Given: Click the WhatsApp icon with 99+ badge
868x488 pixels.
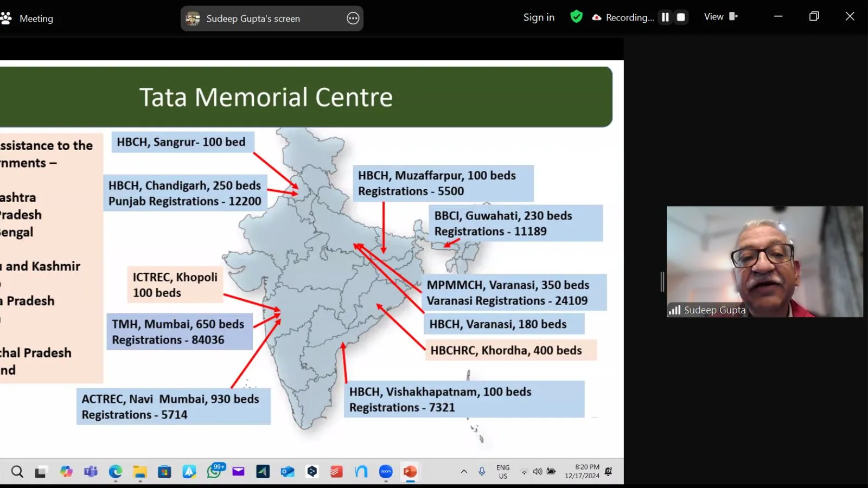Looking at the screenshot, I should [x=215, y=471].
